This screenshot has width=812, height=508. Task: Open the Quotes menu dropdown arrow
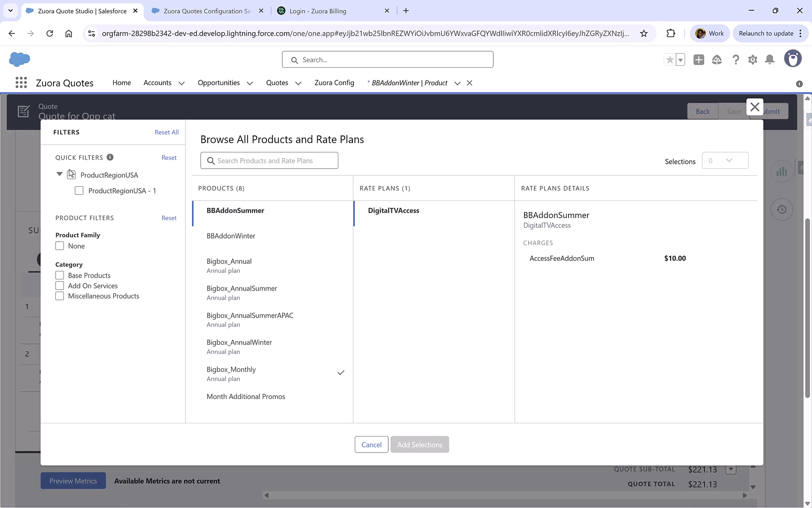click(298, 83)
